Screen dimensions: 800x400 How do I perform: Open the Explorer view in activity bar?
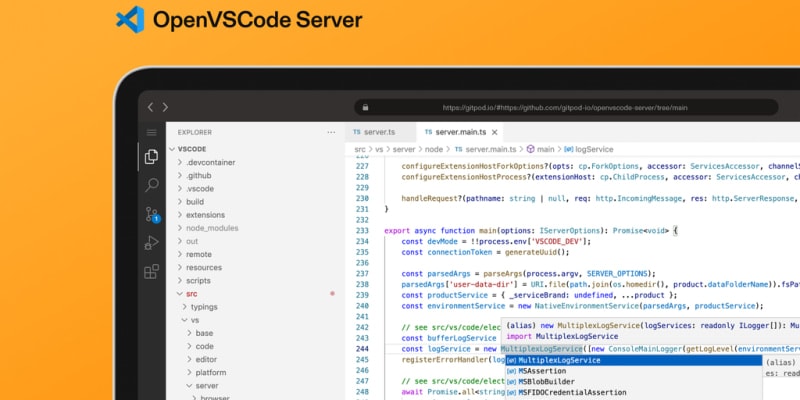(152, 157)
